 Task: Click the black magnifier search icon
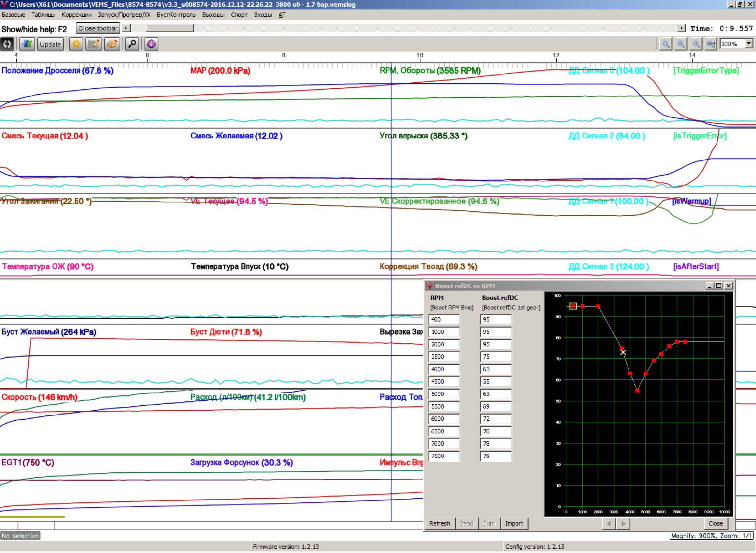pyautogui.click(x=132, y=44)
